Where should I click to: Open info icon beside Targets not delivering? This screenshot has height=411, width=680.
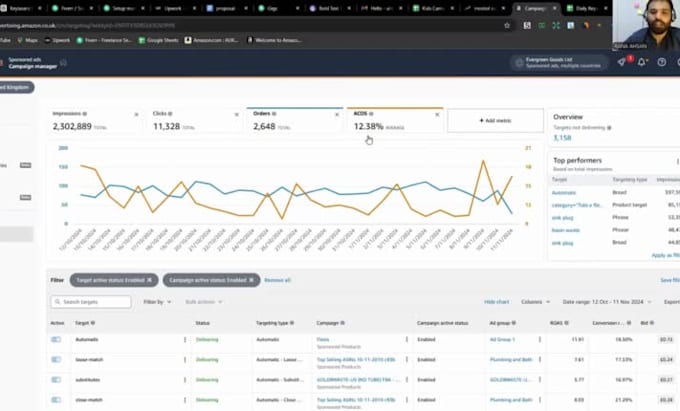tap(609, 127)
